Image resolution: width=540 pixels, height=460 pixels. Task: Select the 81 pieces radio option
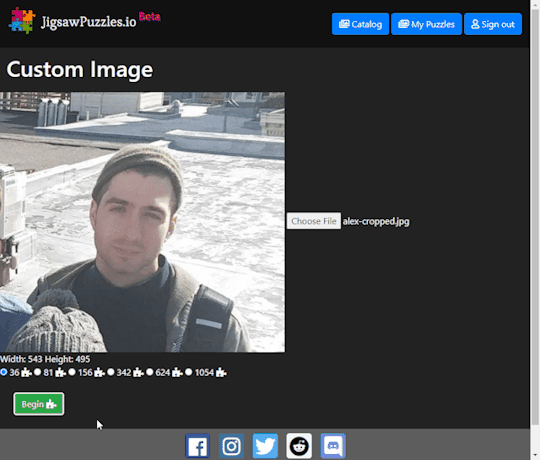[38, 372]
